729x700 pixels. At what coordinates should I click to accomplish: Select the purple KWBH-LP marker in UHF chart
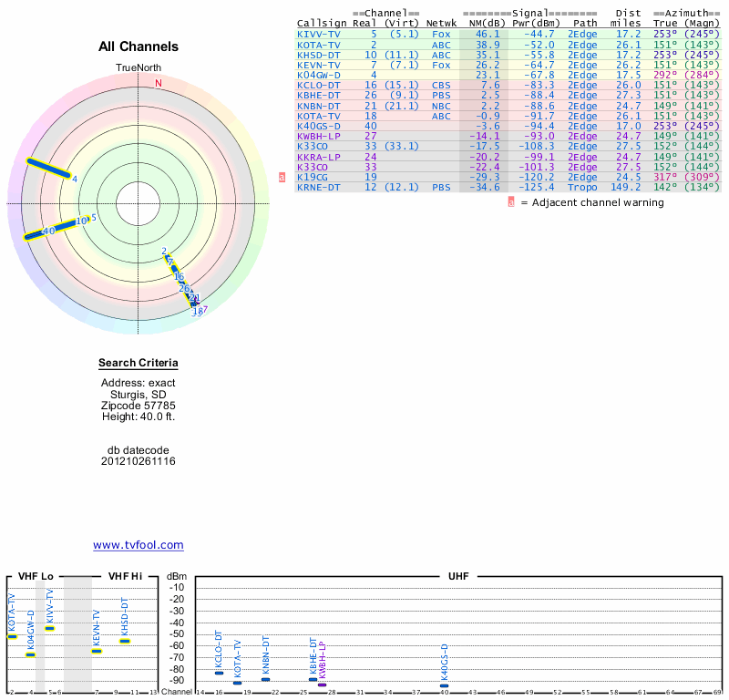tap(322, 685)
